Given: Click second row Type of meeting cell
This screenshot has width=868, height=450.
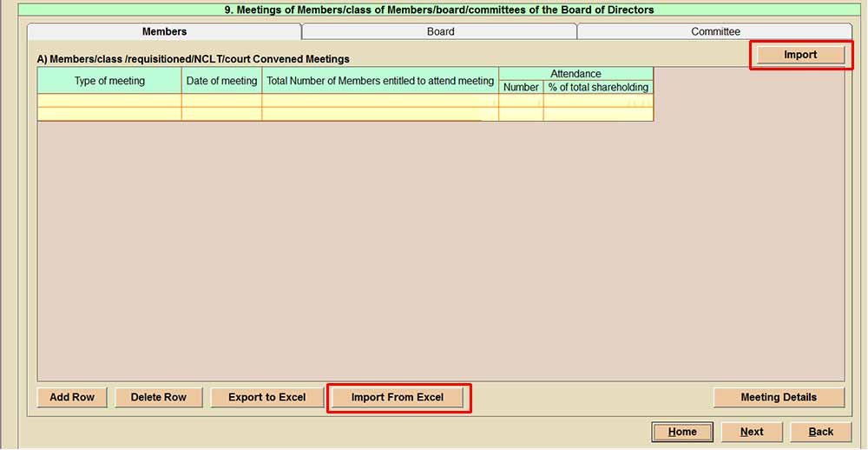Looking at the screenshot, I should pyautogui.click(x=109, y=114).
